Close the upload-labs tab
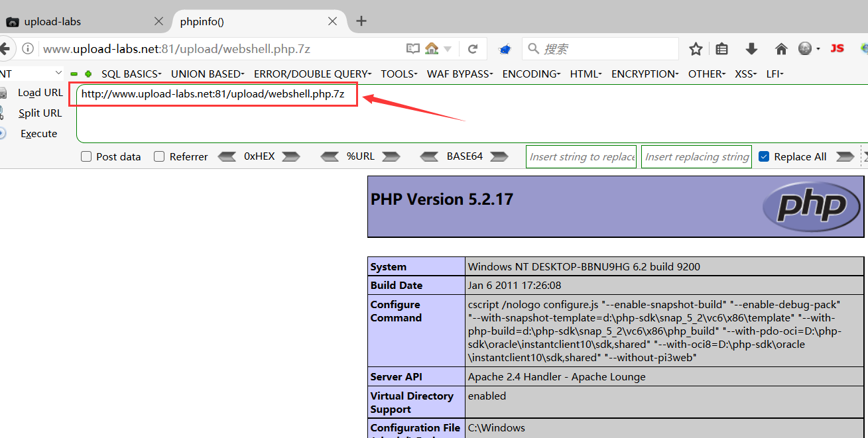 click(158, 21)
